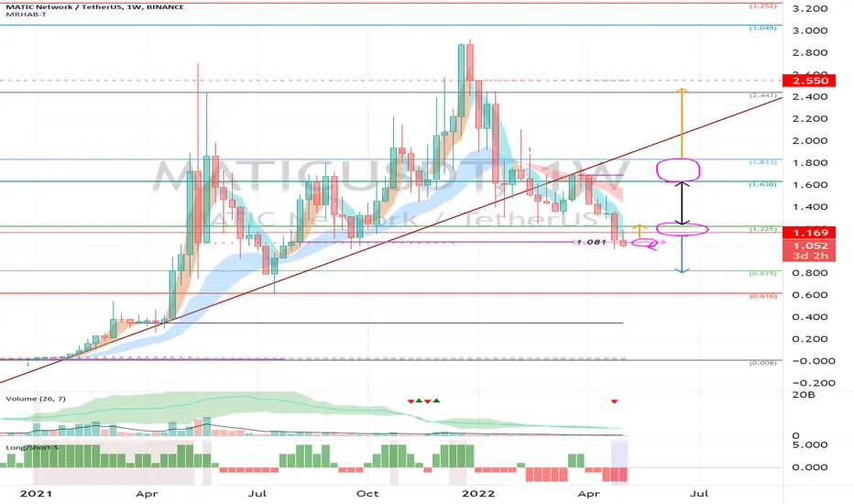Screen dimensions: 854x504
Task: Click the (1.833) level label
Action: point(762,162)
